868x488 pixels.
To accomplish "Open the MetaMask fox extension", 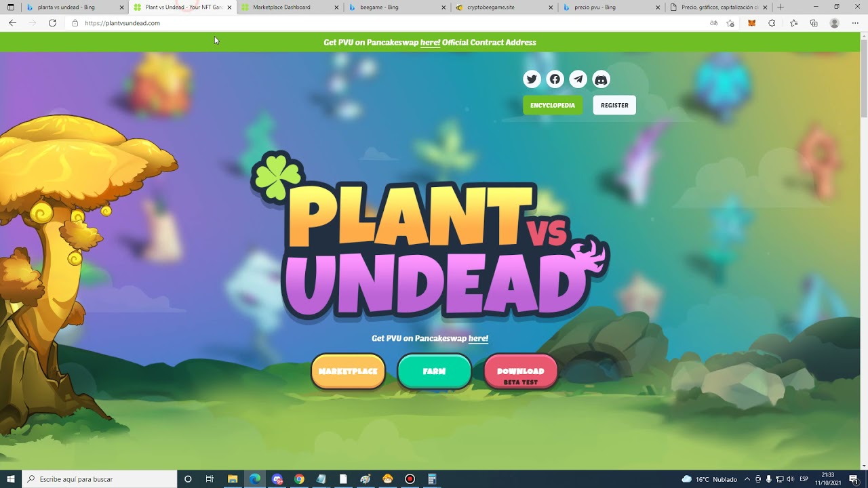I will [x=751, y=23].
